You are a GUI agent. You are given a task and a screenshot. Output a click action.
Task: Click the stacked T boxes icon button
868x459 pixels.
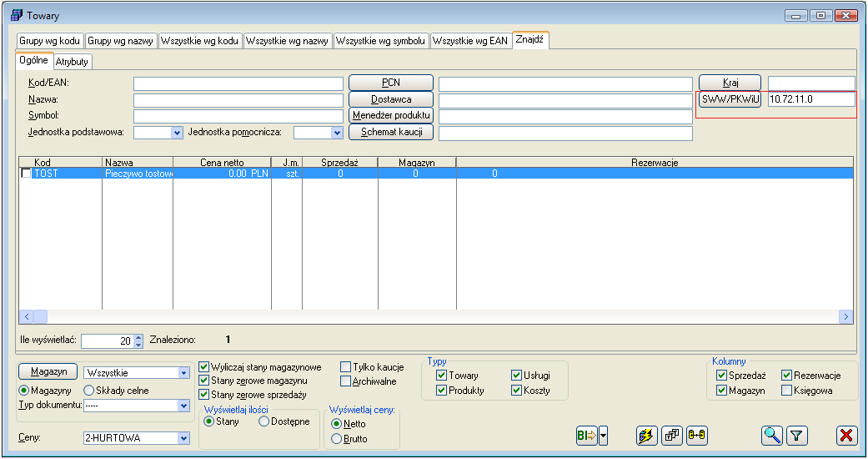pyautogui.click(x=672, y=436)
